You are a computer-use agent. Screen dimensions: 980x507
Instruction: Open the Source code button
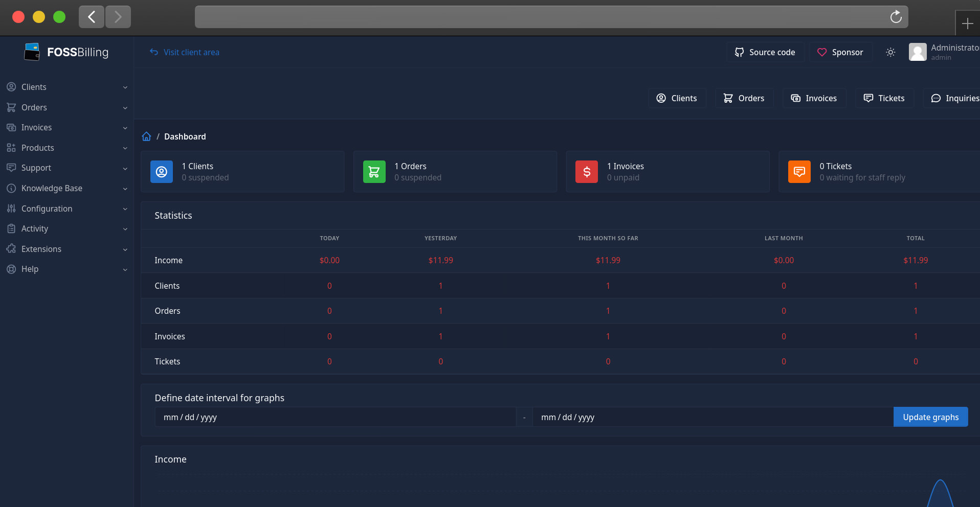(x=765, y=52)
